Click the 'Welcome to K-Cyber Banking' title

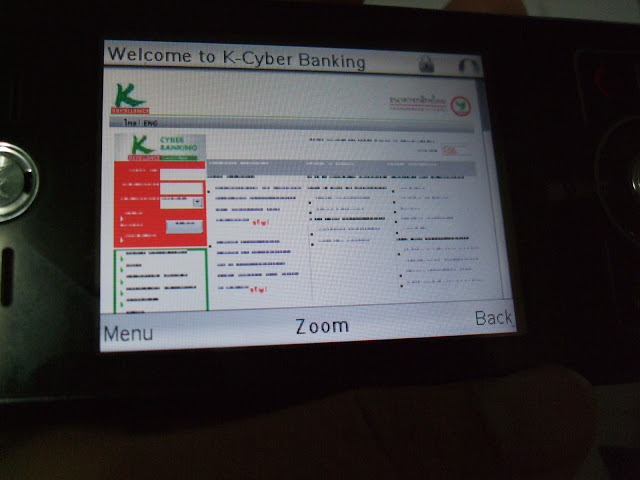pyautogui.click(x=236, y=58)
